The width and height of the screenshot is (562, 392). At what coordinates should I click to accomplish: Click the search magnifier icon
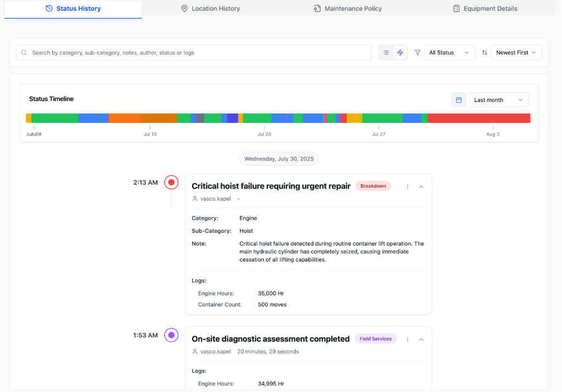pos(24,53)
